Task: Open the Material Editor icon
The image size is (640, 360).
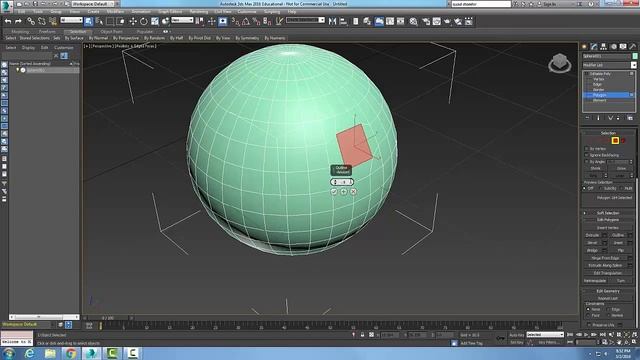Action: [x=413, y=21]
